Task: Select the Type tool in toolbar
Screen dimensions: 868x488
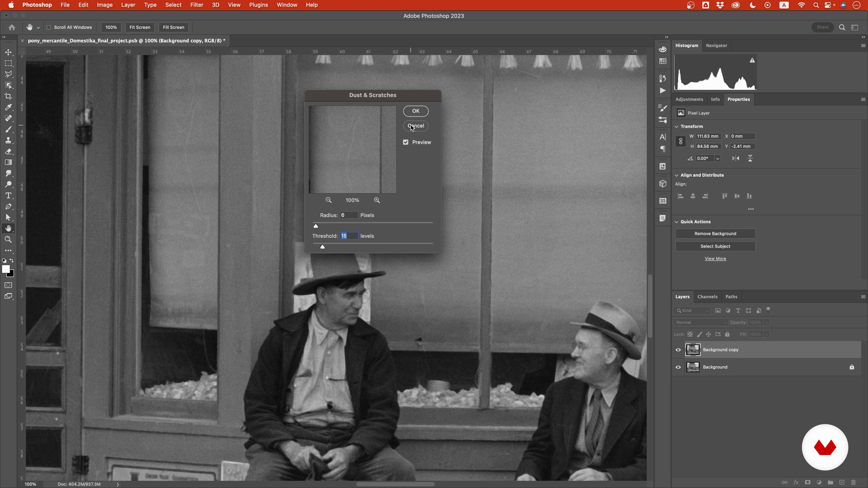Action: [8, 196]
